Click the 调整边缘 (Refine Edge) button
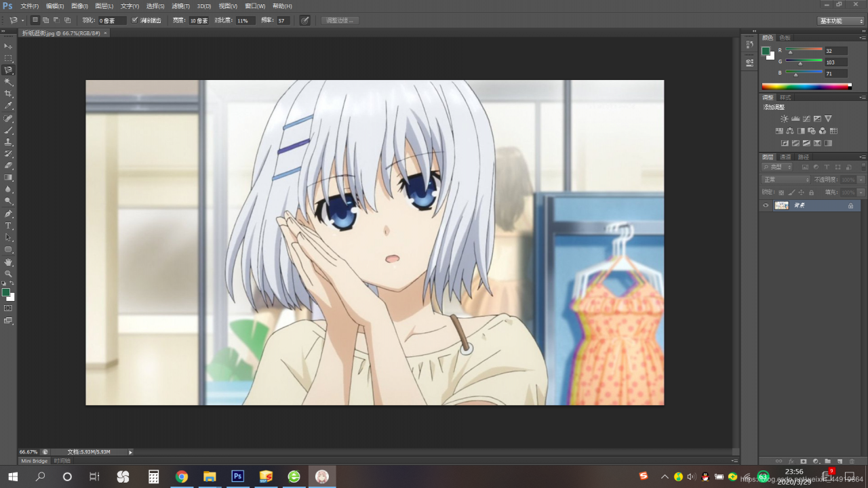The height and width of the screenshot is (488, 868). click(340, 20)
